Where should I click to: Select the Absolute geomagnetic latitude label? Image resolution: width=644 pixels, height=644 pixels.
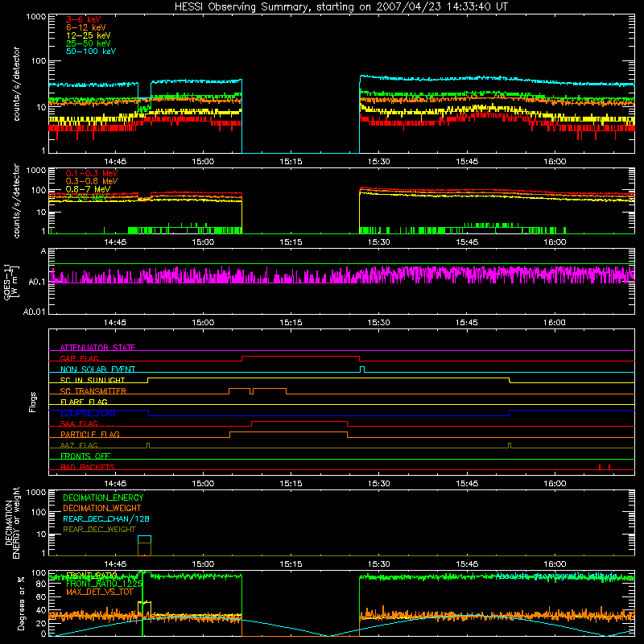click(x=556, y=576)
